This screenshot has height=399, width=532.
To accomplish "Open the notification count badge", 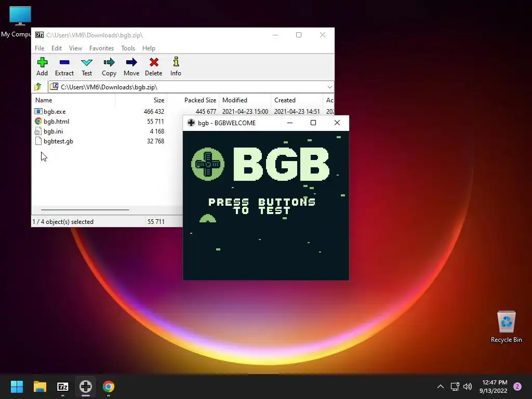I will [517, 387].
